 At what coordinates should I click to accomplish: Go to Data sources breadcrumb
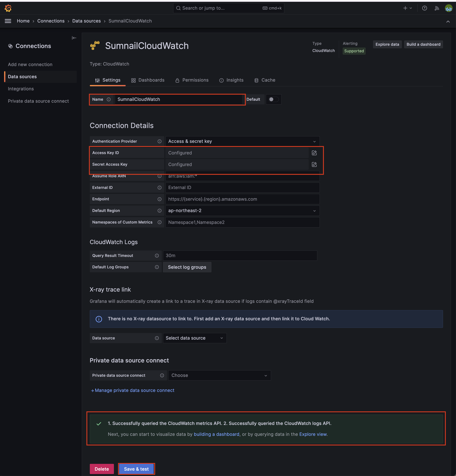click(86, 21)
